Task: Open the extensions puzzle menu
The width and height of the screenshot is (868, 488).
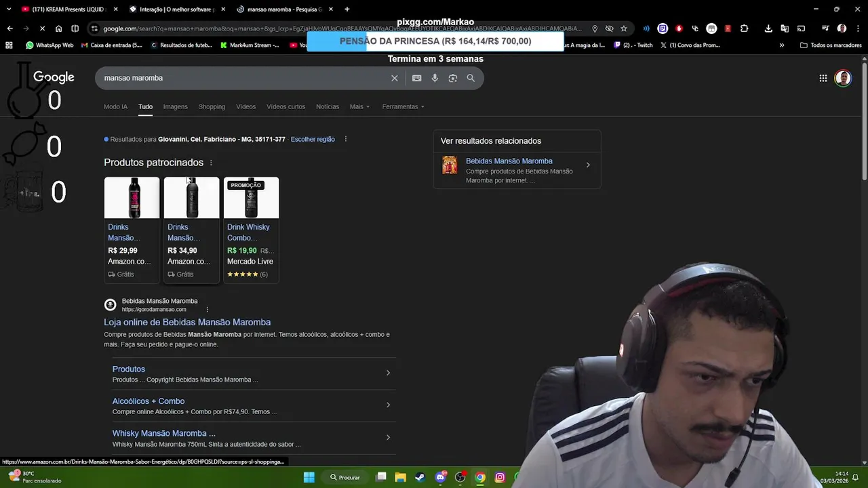Action: tap(744, 28)
